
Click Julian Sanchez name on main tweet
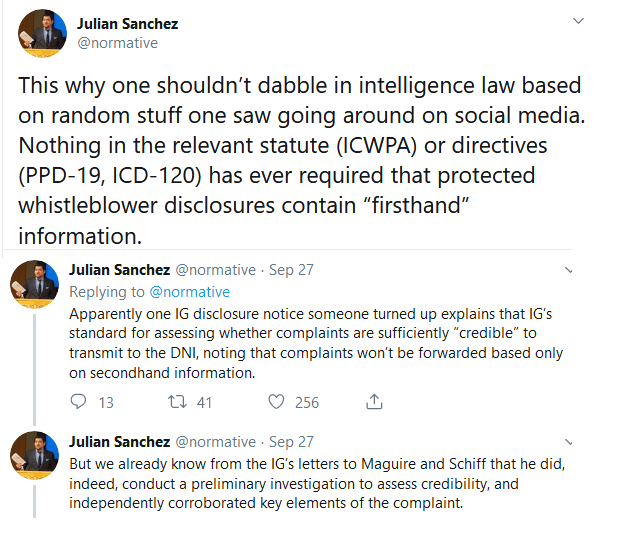(128, 23)
